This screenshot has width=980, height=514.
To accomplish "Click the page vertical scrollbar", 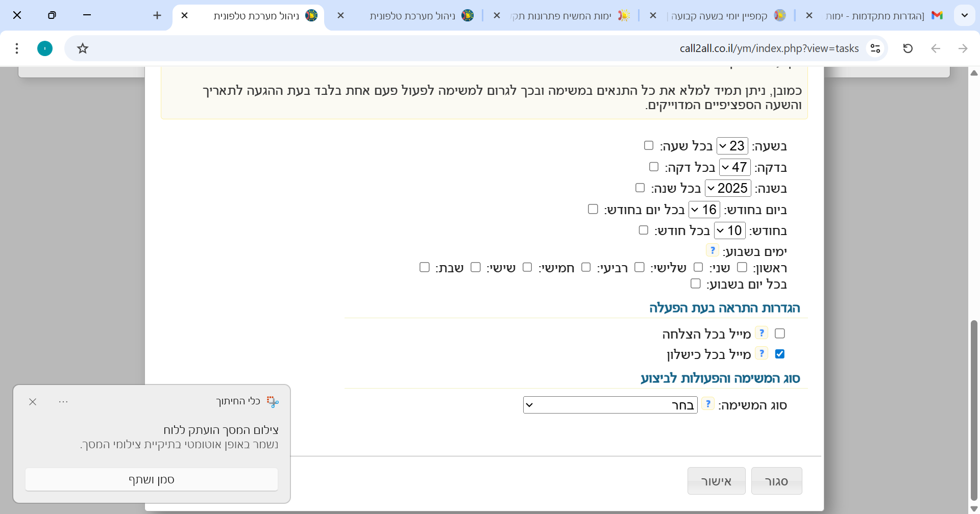I will click(x=974, y=408).
